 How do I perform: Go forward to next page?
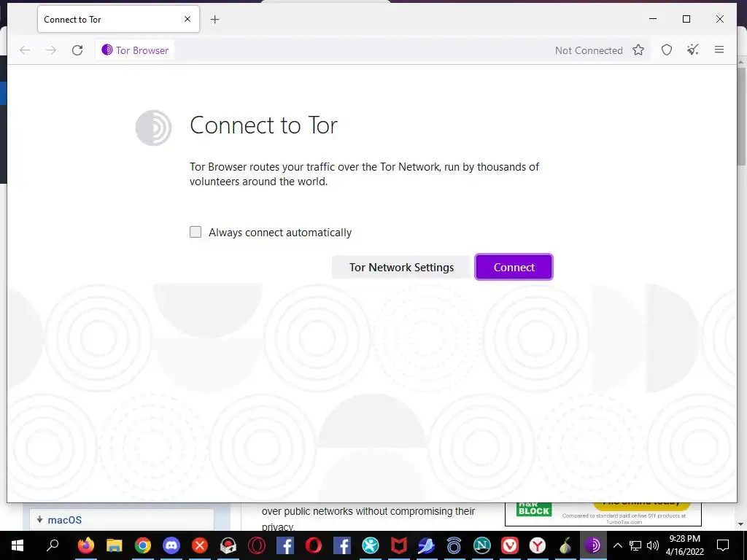51,50
